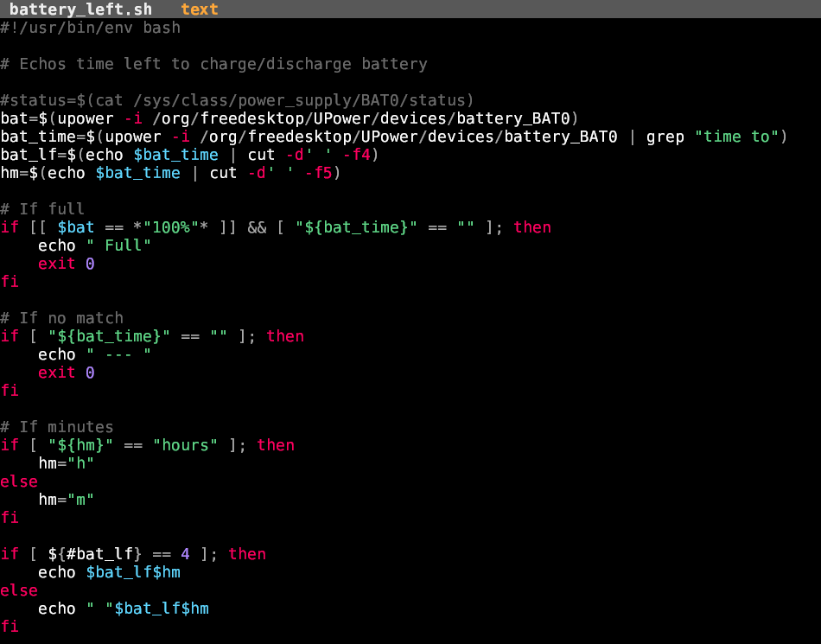Viewport: 821px width, 644px height.
Task: Click comment '# Echos time left to charge/discharge battery'
Action: (x=213, y=64)
